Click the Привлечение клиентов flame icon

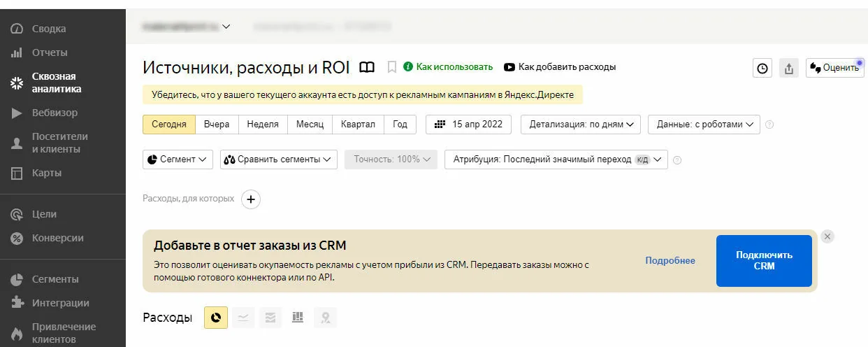coord(17,334)
